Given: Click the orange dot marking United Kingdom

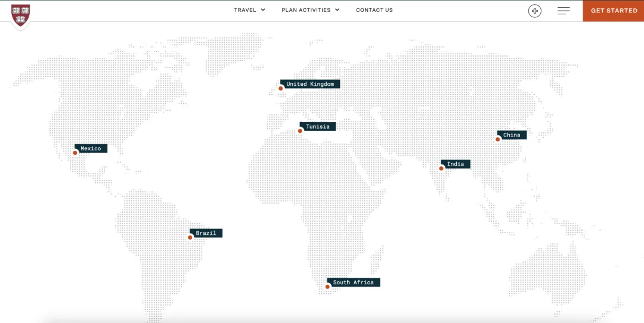Looking at the screenshot, I should [281, 89].
